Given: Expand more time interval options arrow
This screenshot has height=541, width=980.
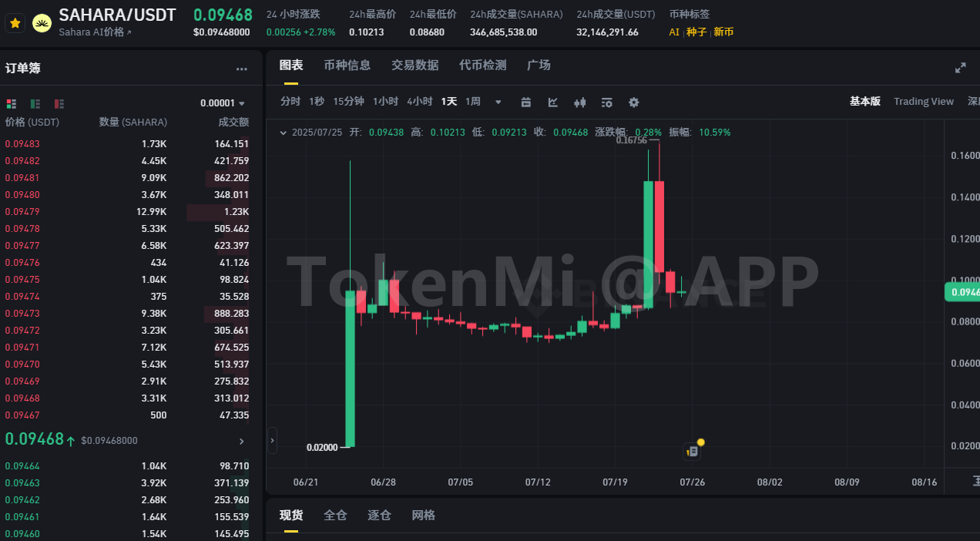Looking at the screenshot, I should [x=498, y=102].
